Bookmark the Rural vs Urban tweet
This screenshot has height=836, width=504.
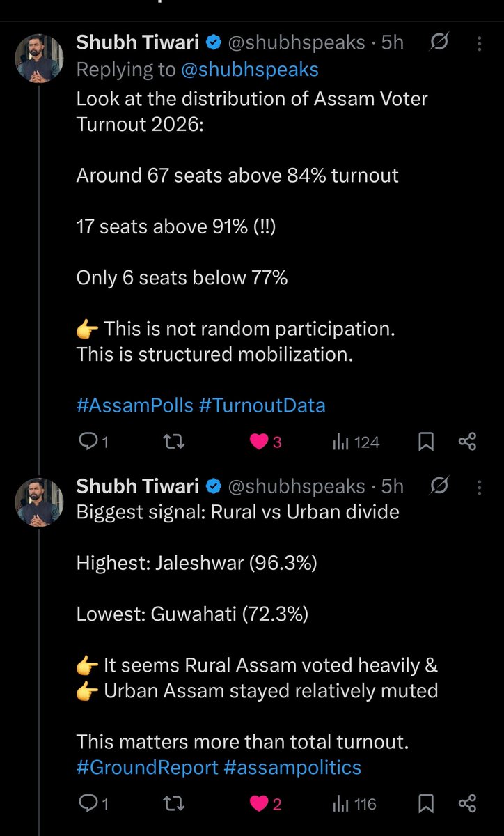click(426, 805)
